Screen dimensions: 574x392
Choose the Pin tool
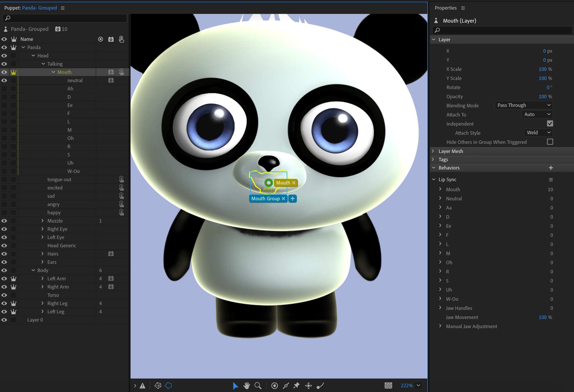click(297, 385)
